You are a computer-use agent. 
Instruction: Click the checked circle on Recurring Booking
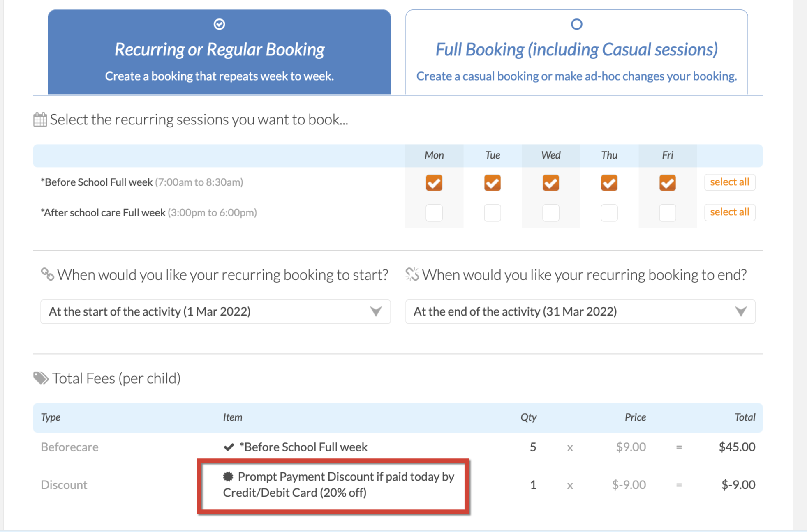220,24
